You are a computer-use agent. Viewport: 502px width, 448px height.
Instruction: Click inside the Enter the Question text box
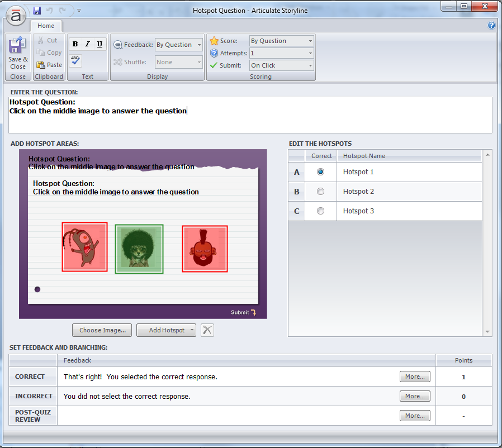(x=250, y=115)
